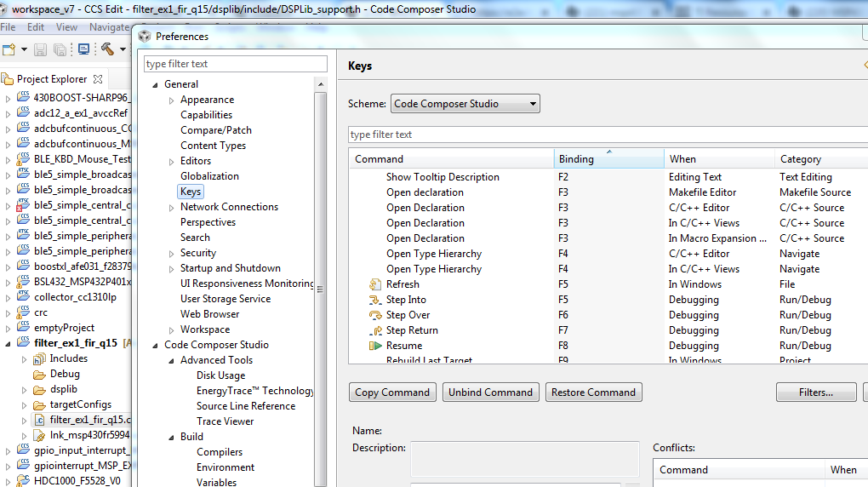
Task: Collapse the filter_ex1_fir_q15 project
Action: tap(8, 344)
